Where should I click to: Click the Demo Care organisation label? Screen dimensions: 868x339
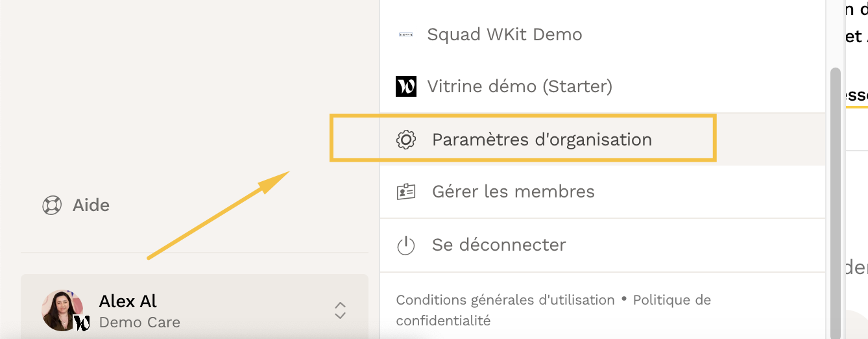coord(139,322)
